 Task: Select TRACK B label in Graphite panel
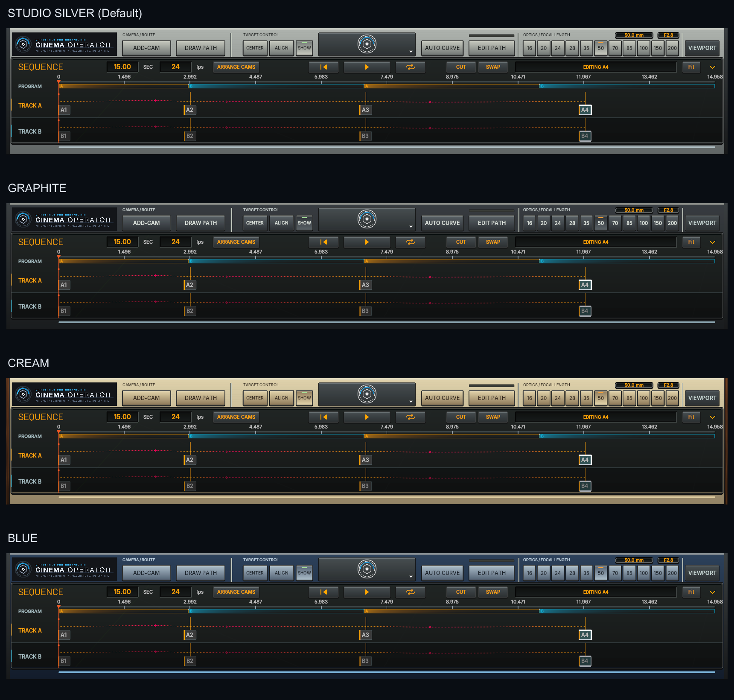pos(30,306)
